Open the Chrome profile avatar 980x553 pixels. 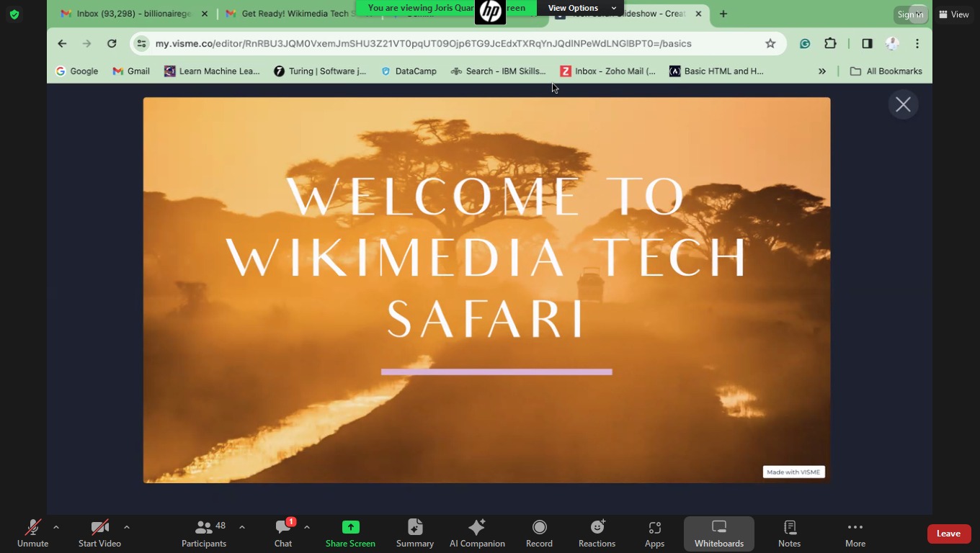[892, 43]
